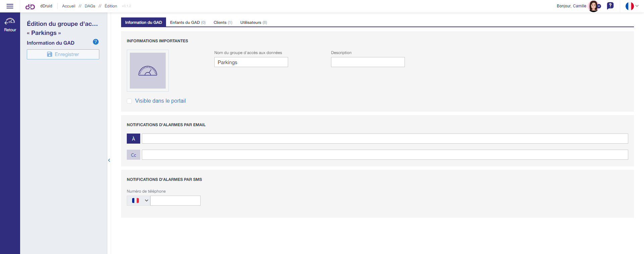The height and width of the screenshot is (254, 644).
Task: Go to Accueil breadcrumb link
Action: (x=69, y=6)
